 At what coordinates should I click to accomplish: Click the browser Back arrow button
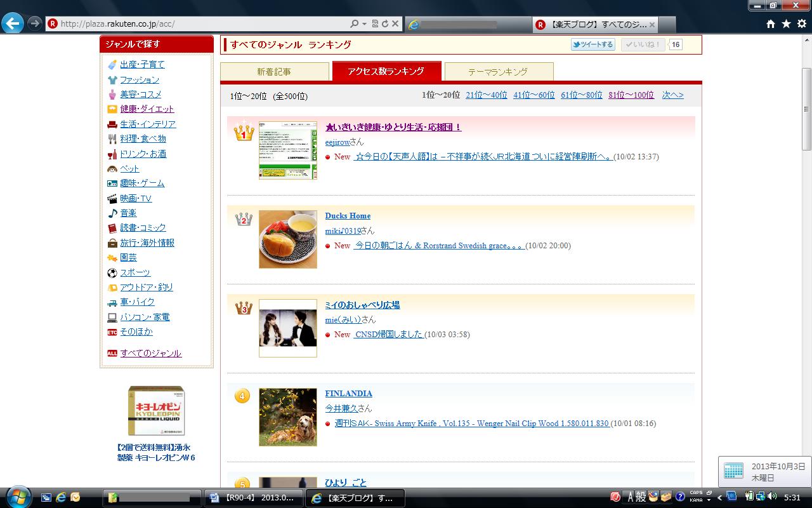pyautogui.click(x=13, y=23)
